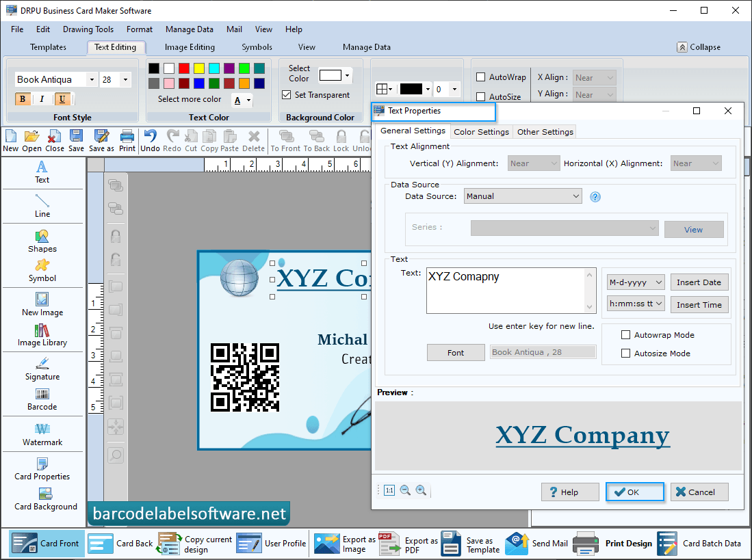Open the Mail menu
Viewport: 752px width, 560px height.
tap(234, 29)
